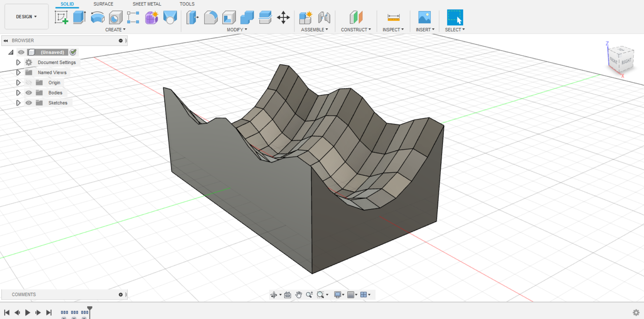Select the Joint tool icon

(324, 17)
